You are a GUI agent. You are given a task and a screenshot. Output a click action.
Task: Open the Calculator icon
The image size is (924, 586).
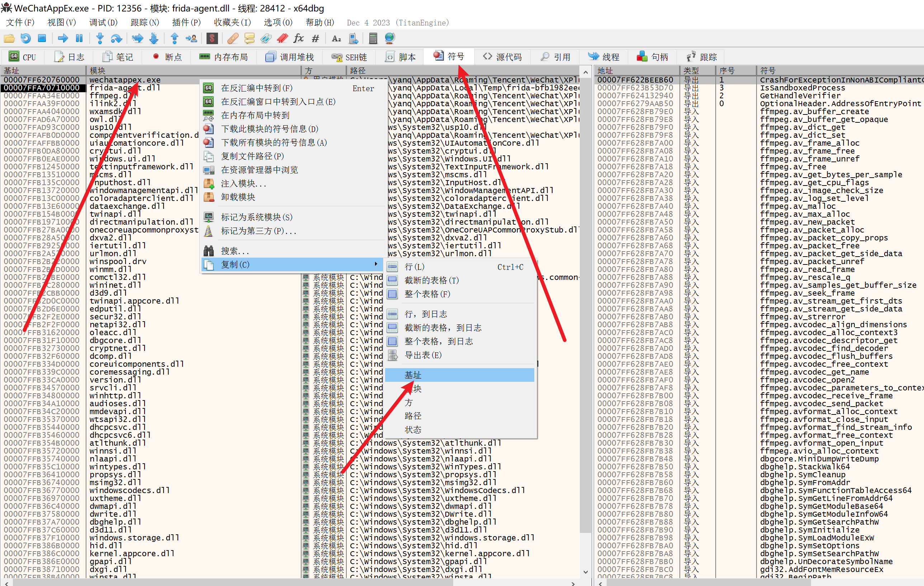pos(373,38)
